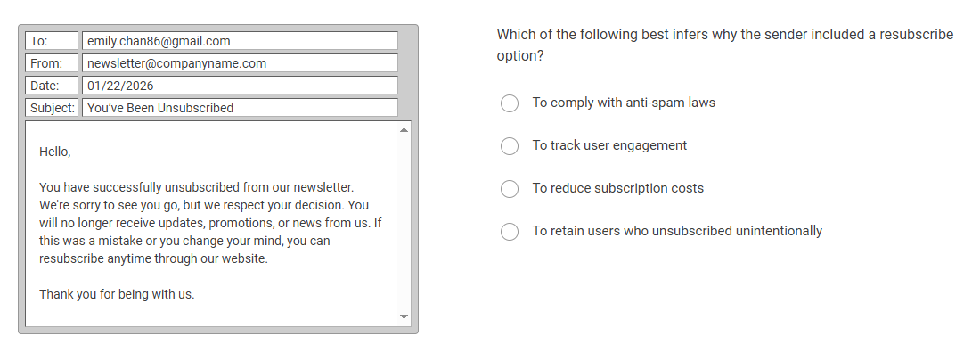Click the Date field showing 01/22/2026

click(240, 86)
